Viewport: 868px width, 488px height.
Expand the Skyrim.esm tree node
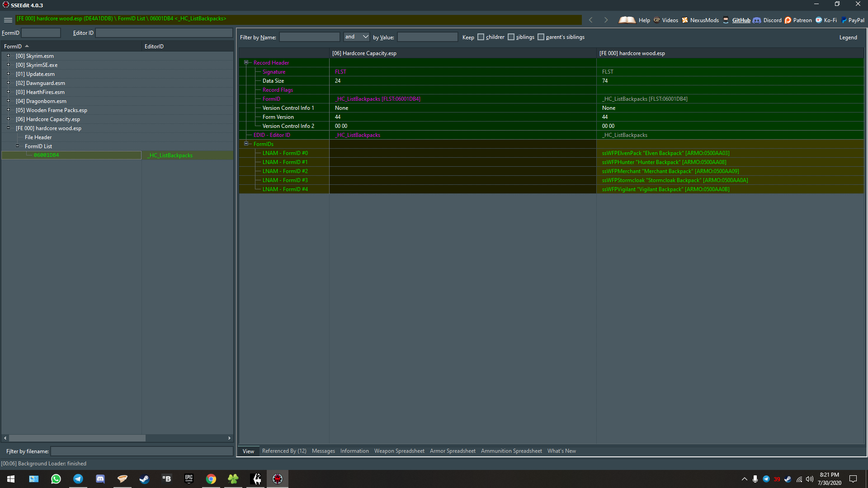[8, 56]
